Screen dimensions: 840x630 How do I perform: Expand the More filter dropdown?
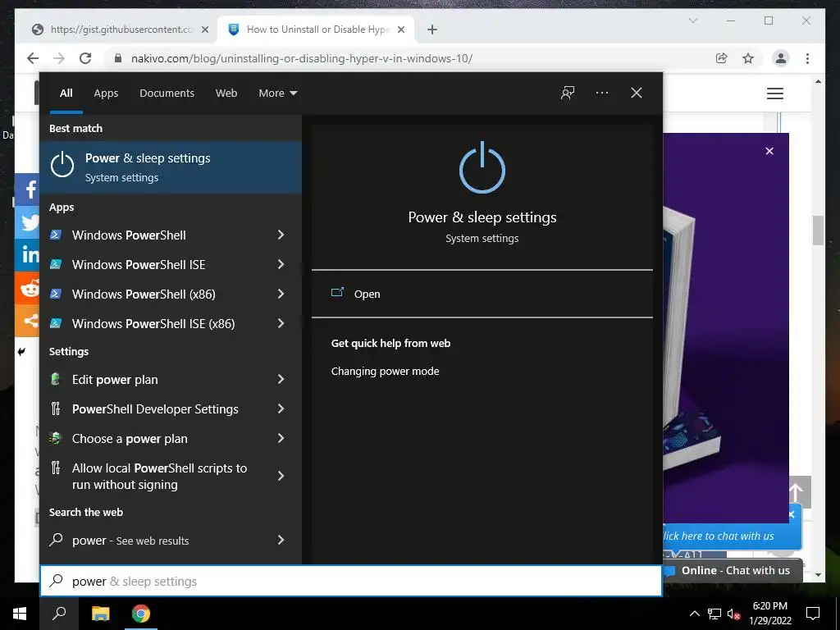(277, 94)
